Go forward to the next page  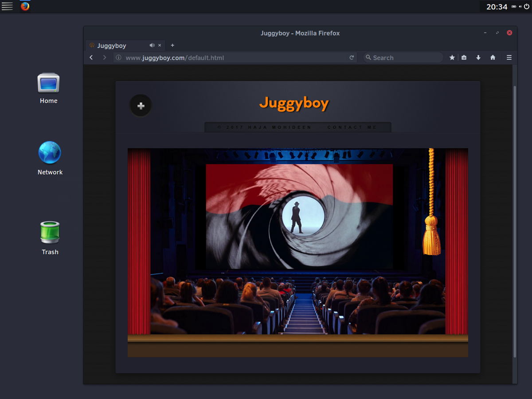tap(105, 58)
